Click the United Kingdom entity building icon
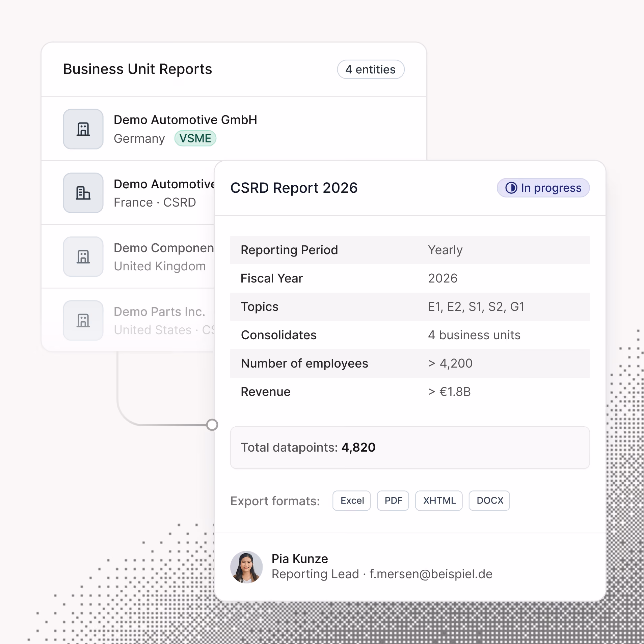Image resolution: width=644 pixels, height=644 pixels. [83, 257]
